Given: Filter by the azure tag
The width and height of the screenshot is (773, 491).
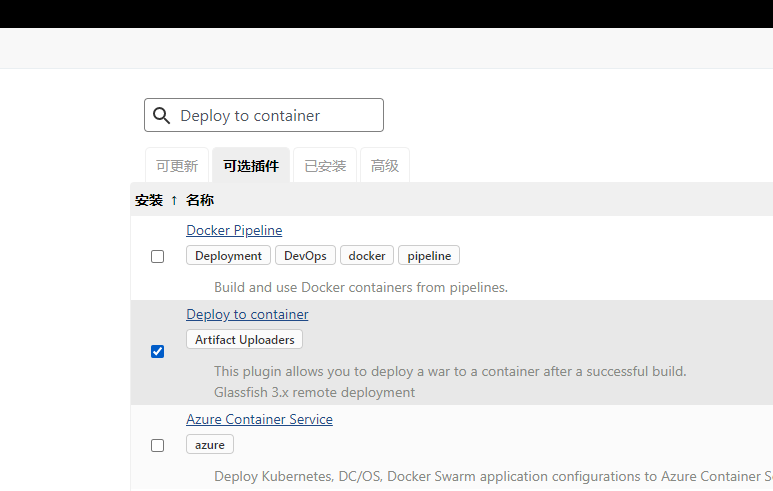Looking at the screenshot, I should tap(210, 444).
